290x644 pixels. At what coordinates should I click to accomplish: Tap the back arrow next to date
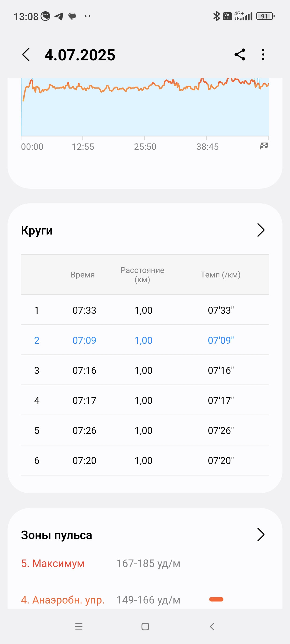click(x=26, y=55)
